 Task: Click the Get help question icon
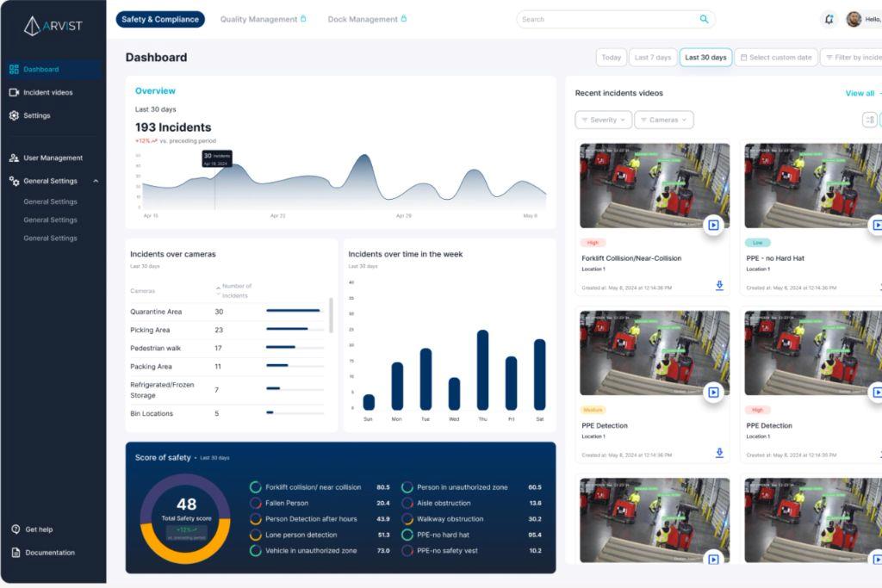(16, 529)
